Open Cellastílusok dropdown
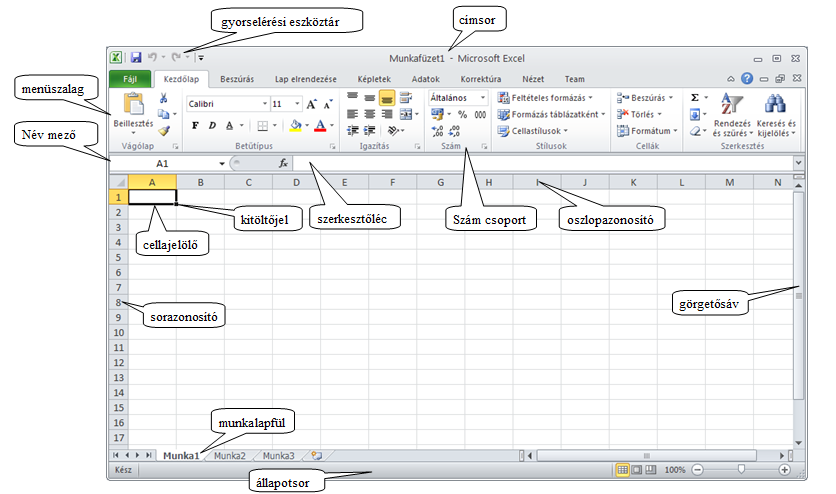The image size is (836, 494). (x=533, y=131)
